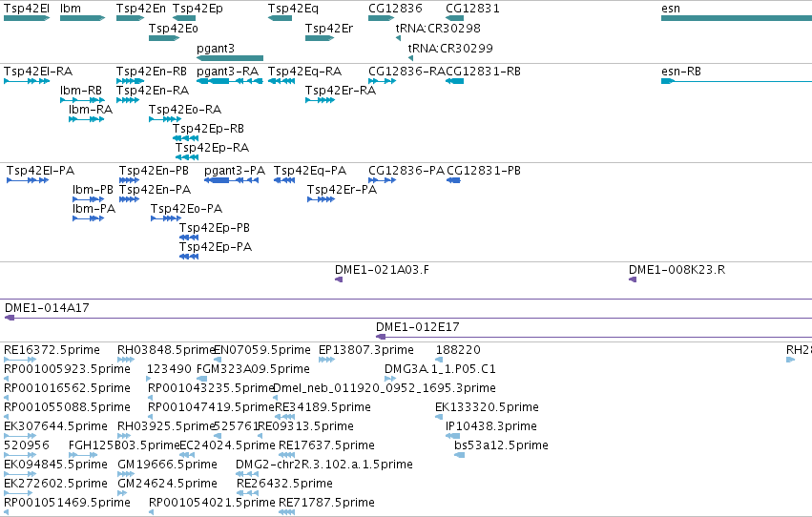This screenshot has width=812, height=517.
Task: Select protein lbm-PB
Action: point(89,199)
